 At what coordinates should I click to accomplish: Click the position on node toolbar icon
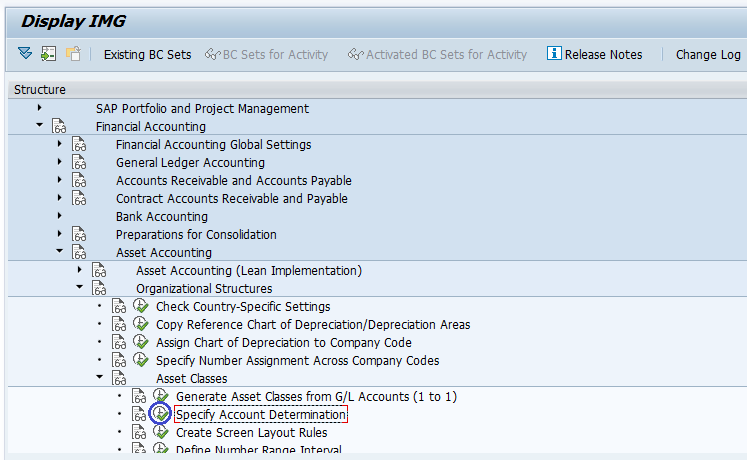tap(49, 54)
